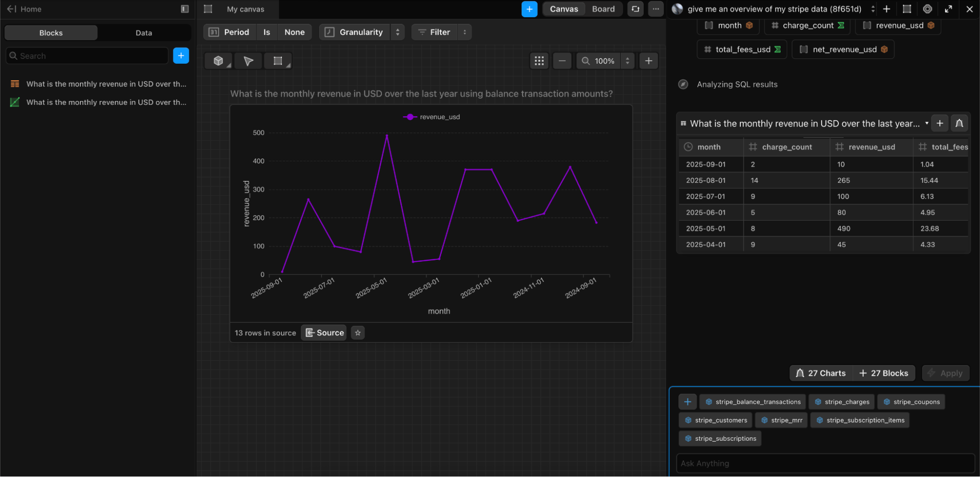The image size is (980, 477).
Task: Collapse the left sidebar panel icon
Action: pos(185,9)
